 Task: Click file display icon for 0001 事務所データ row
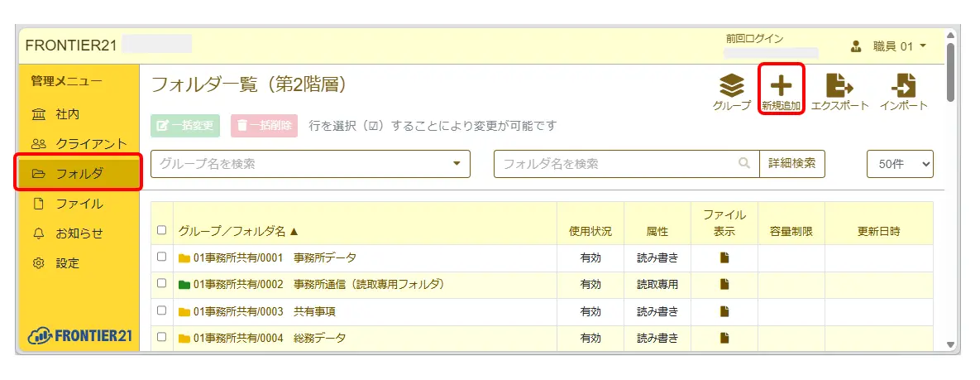click(x=724, y=257)
